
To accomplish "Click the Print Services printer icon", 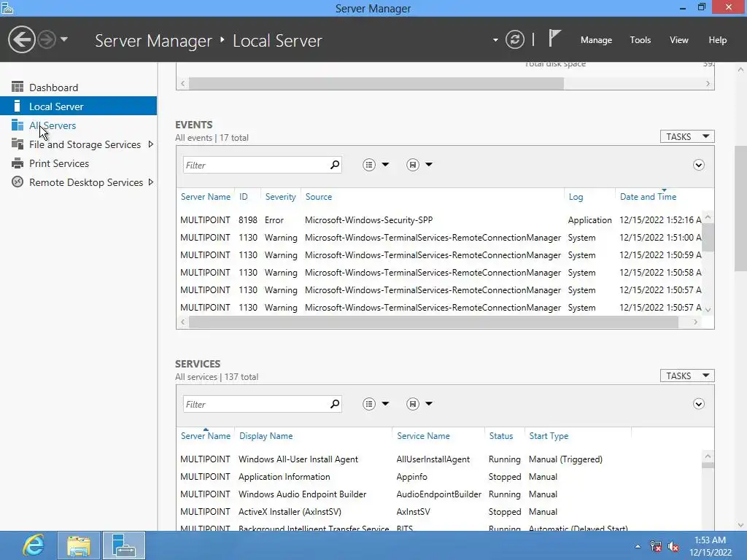I will (x=18, y=163).
